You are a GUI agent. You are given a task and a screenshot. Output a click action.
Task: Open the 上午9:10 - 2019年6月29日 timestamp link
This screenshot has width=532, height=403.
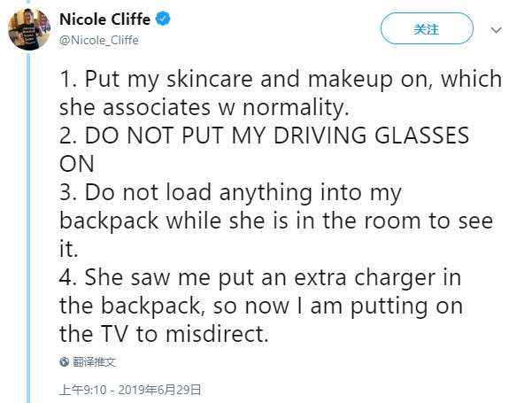(x=129, y=388)
